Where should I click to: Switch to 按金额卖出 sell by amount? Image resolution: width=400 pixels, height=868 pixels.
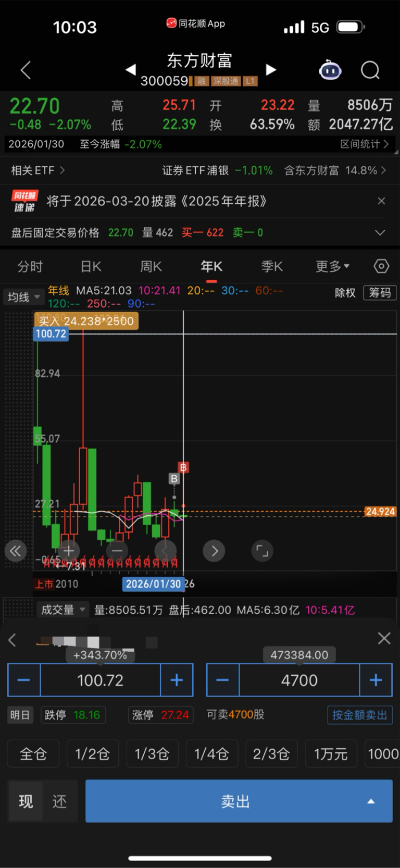click(359, 715)
